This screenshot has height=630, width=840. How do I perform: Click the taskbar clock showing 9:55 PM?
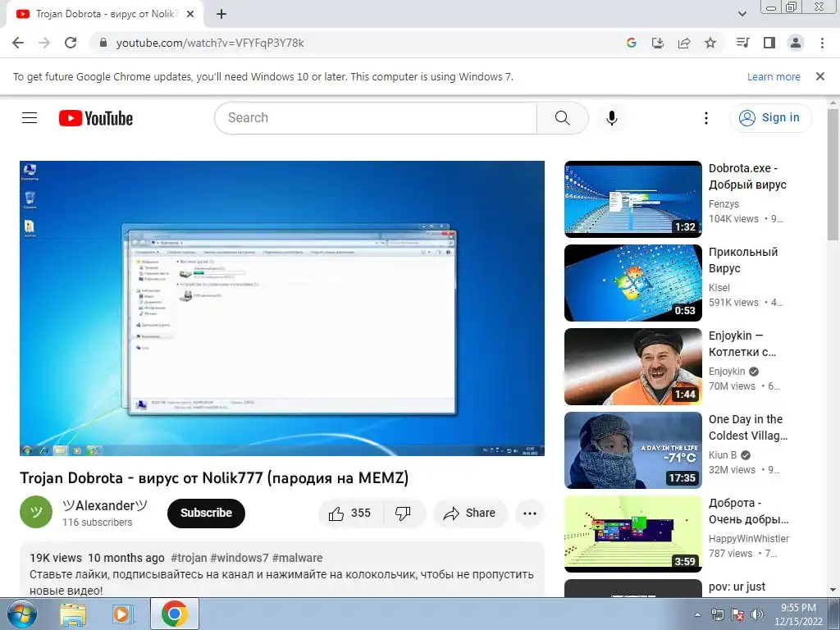pos(798,614)
